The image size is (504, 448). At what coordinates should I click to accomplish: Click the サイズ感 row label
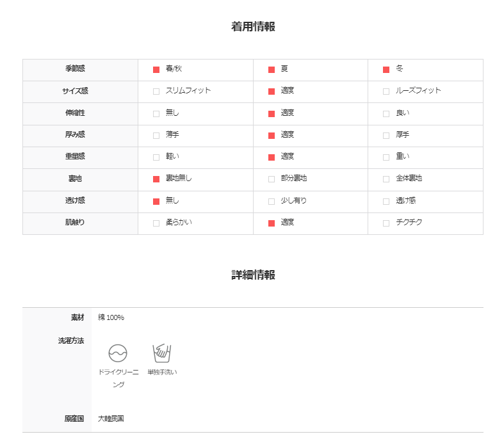tap(75, 91)
